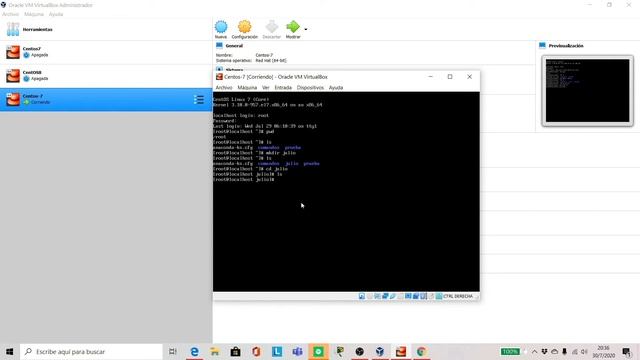This screenshot has width=640, height=360.
Task: Switch to VirtualBox cube icon on taskbar
Action: tap(380, 351)
